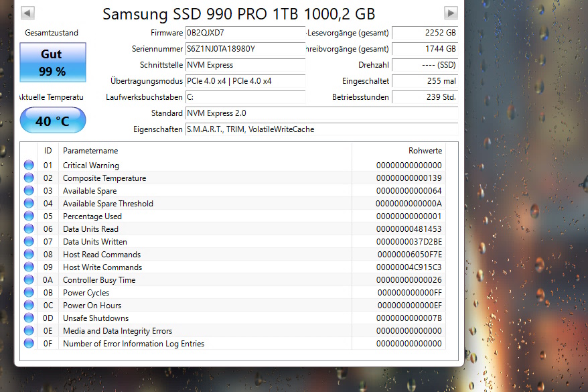
Task: Select the Composite Temperature parameter name
Action: [104, 178]
